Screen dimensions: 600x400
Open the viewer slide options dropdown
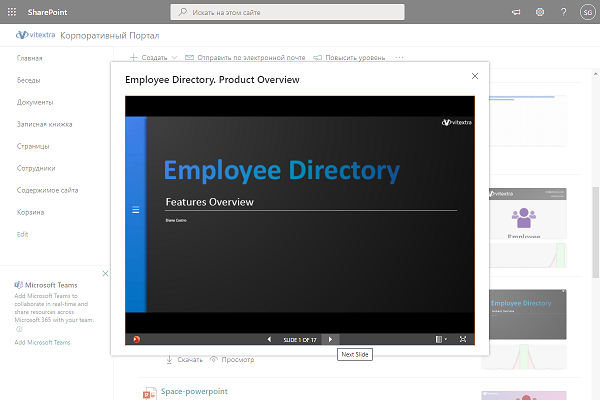tap(441, 339)
